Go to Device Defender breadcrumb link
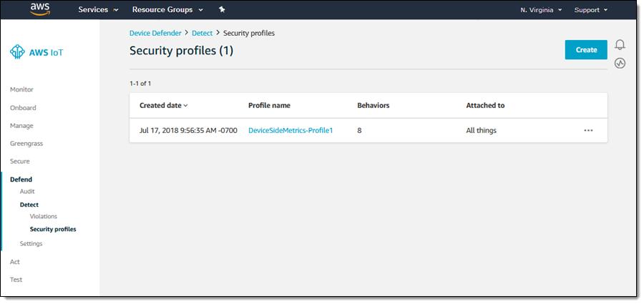The height and width of the screenshot is (304, 644). tap(155, 33)
